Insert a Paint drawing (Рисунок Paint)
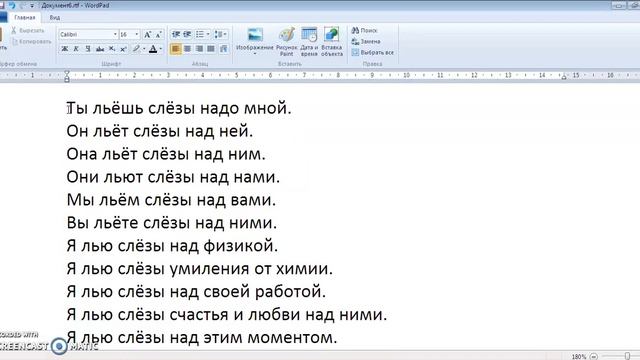 click(x=287, y=42)
